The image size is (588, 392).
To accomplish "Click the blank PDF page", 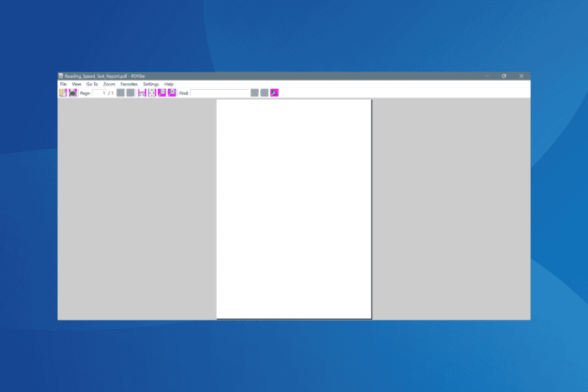I will coord(294,209).
